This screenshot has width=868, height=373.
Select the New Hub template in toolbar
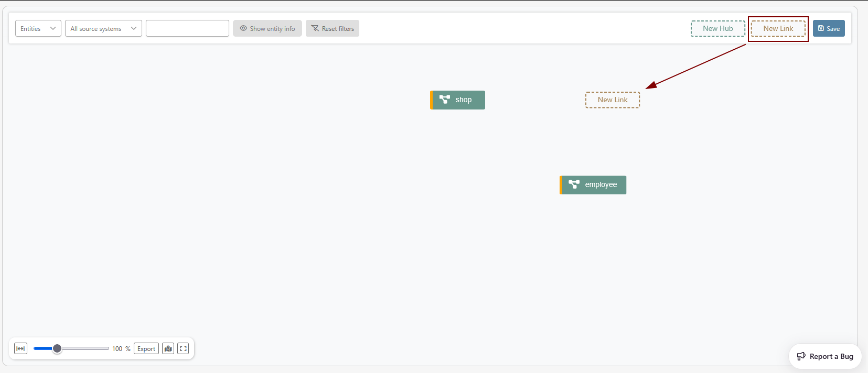(717, 28)
